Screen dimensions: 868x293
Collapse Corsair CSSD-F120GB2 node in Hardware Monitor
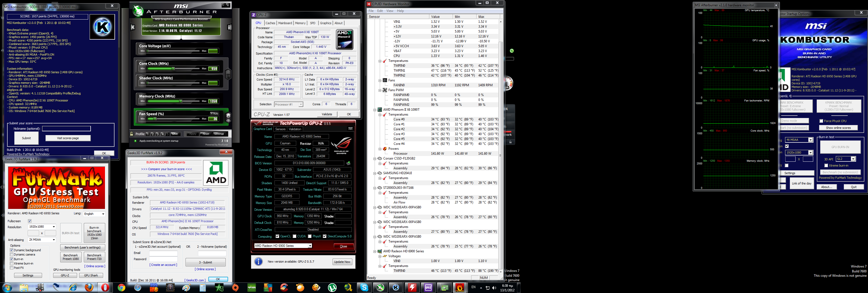[375, 158]
